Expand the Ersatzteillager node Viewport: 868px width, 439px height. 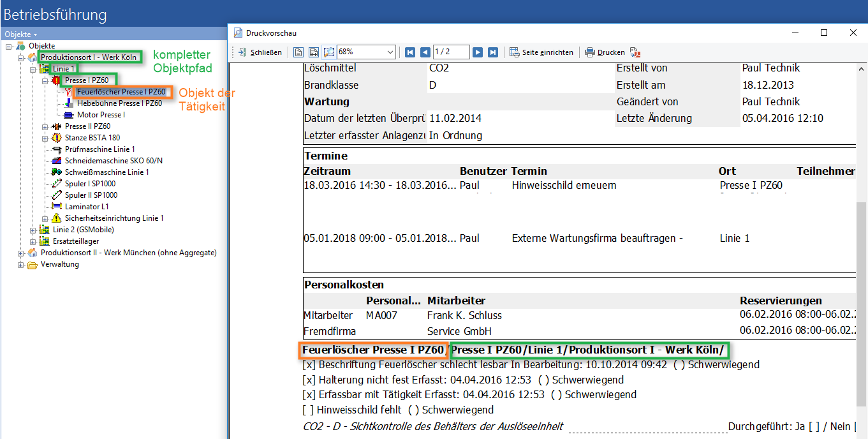(x=33, y=241)
